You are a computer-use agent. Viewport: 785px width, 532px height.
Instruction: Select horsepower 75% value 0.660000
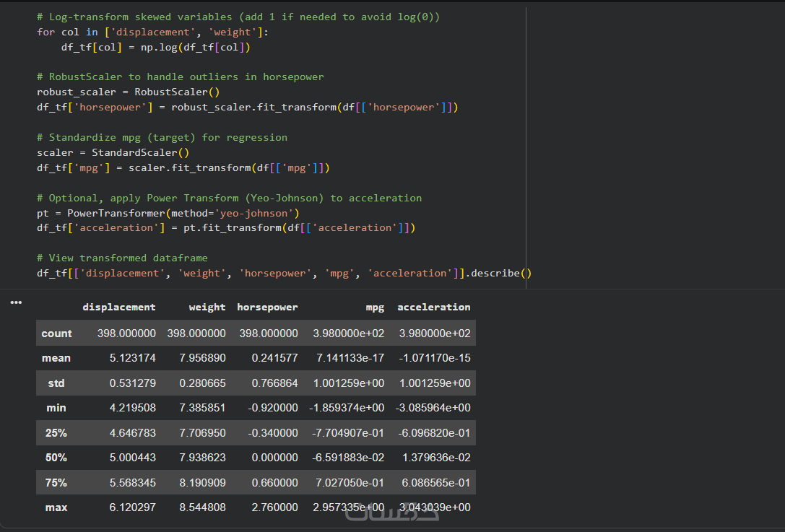[x=275, y=482]
